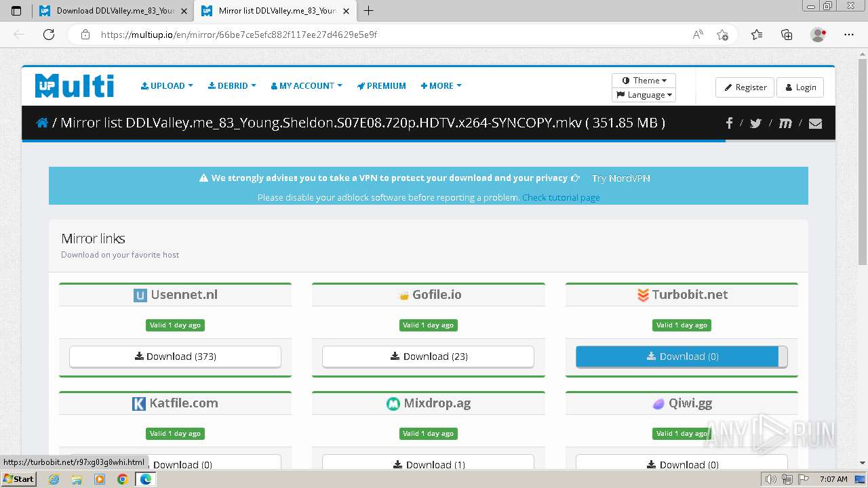Go back to the previous page

(19, 35)
